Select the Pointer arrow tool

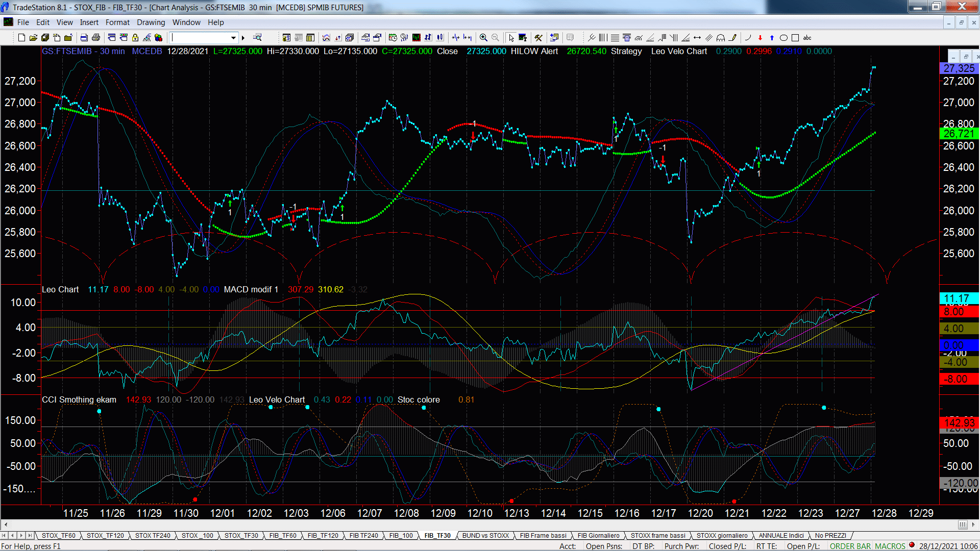511,38
